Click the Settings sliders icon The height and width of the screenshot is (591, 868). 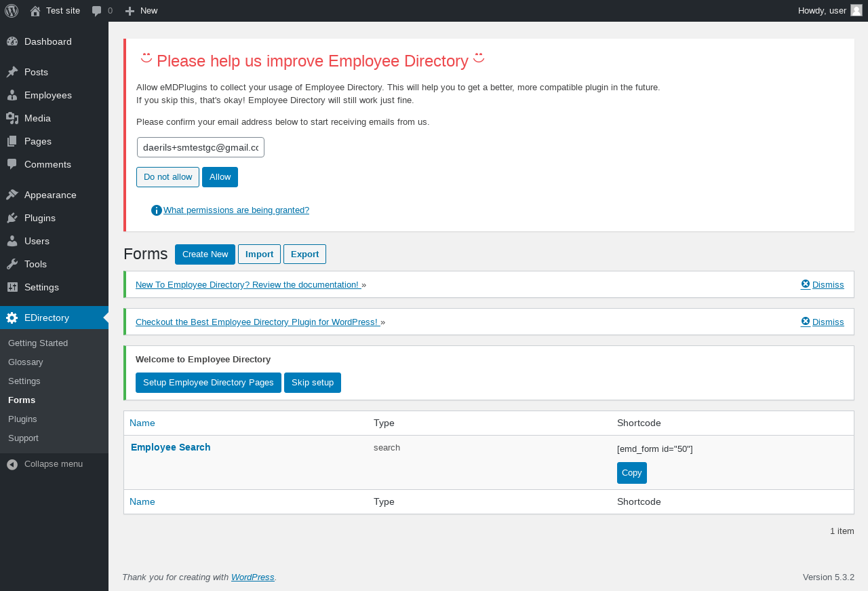click(12, 287)
